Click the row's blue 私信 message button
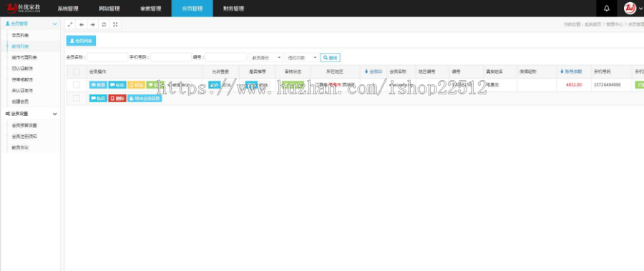The image size is (644, 271). coord(117,85)
